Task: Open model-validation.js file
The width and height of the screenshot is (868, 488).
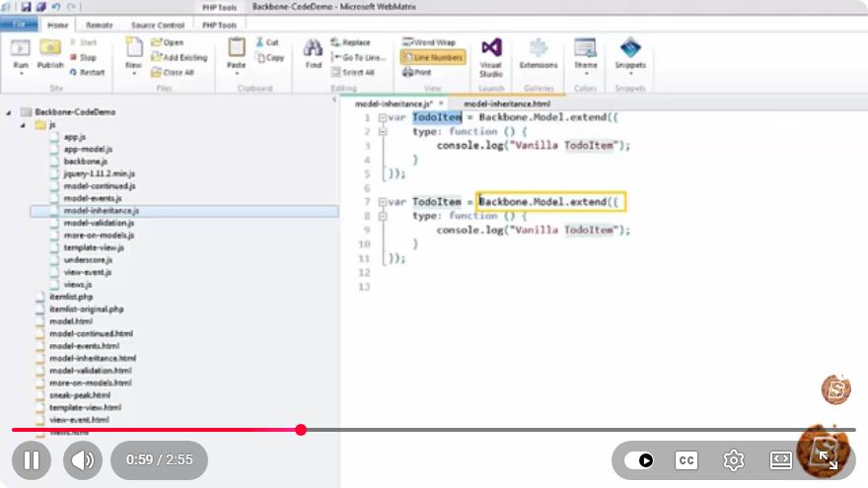Action: pos(99,223)
